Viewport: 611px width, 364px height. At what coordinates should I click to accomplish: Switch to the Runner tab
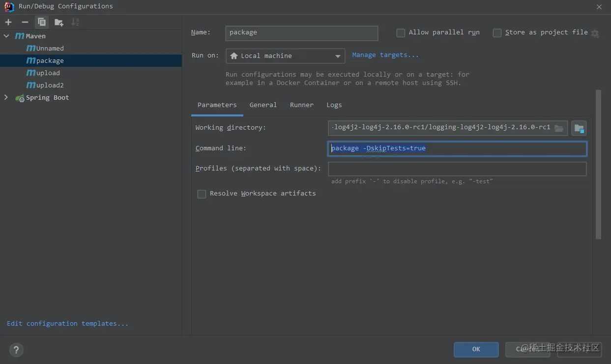(x=302, y=105)
